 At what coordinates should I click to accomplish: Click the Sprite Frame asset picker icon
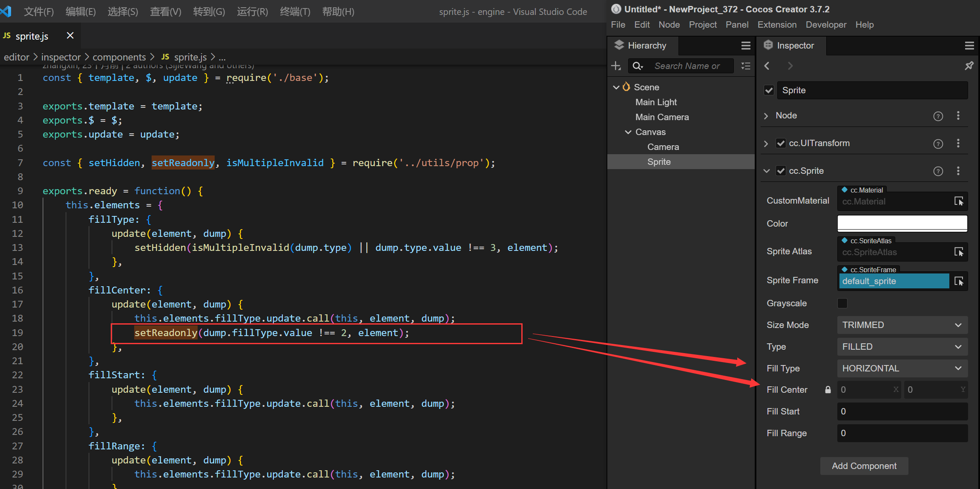pos(959,281)
